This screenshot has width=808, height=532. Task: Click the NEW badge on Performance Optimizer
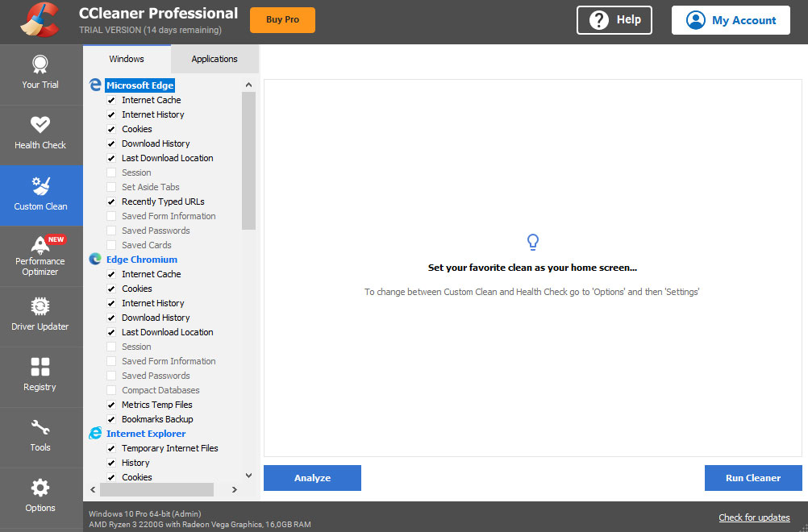pyautogui.click(x=56, y=239)
